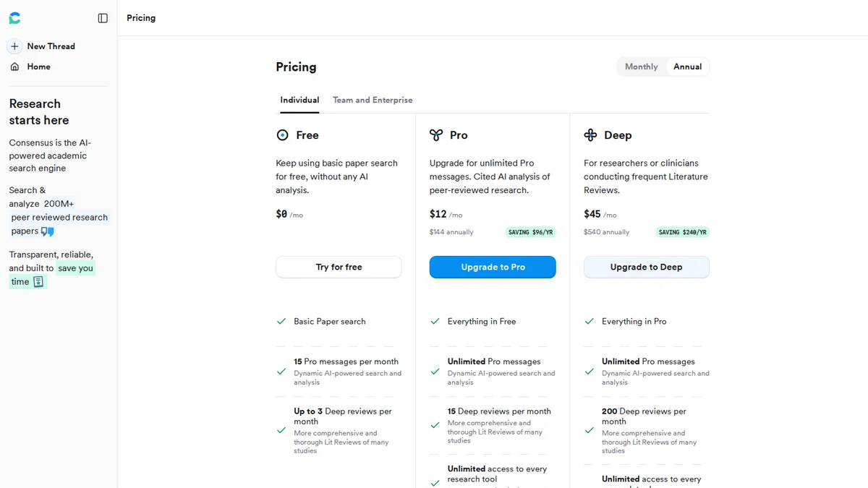Go to Home in sidebar
The height and width of the screenshot is (488, 868).
38,67
